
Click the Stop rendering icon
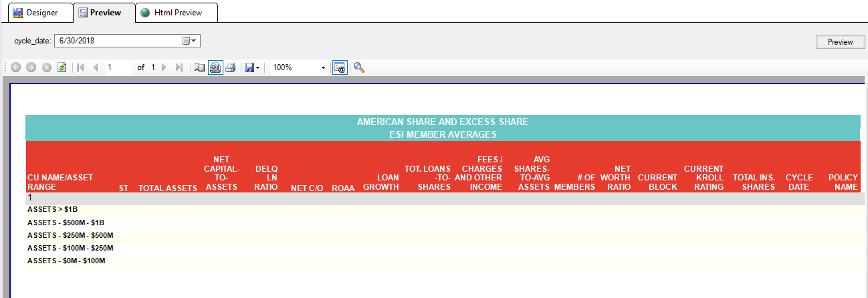(47, 67)
